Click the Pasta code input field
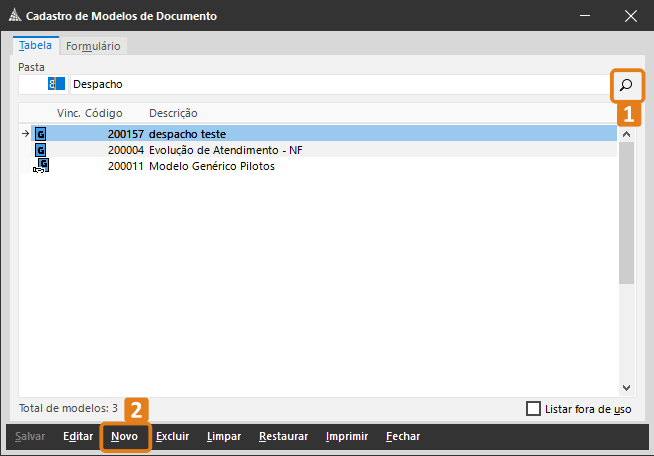 [x=43, y=84]
